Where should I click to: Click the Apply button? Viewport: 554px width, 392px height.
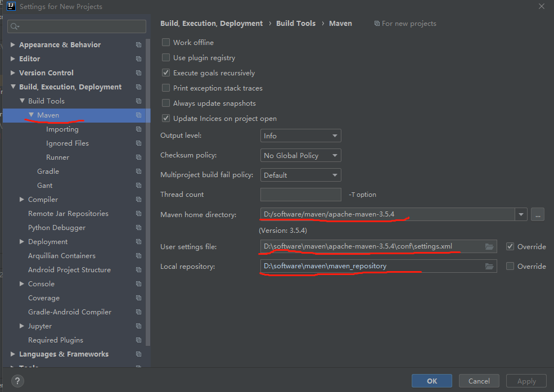tap(525, 380)
